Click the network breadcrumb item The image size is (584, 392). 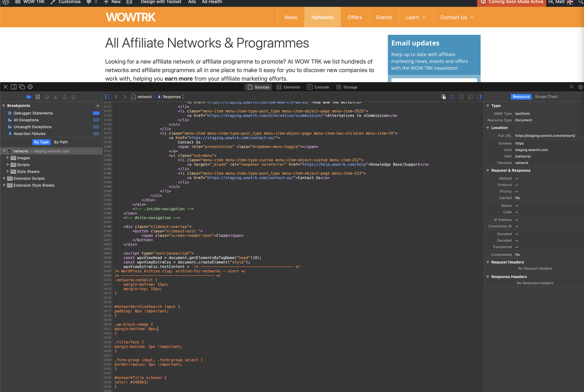[142, 97]
